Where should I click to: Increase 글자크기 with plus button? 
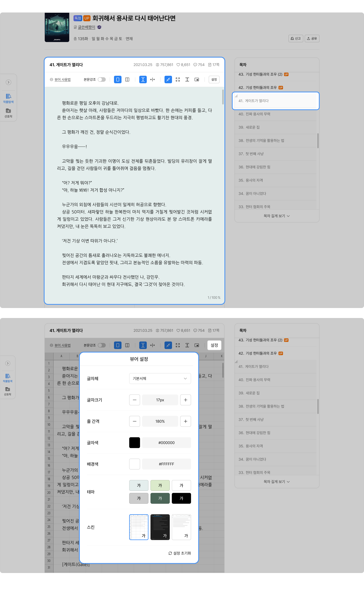(185, 400)
